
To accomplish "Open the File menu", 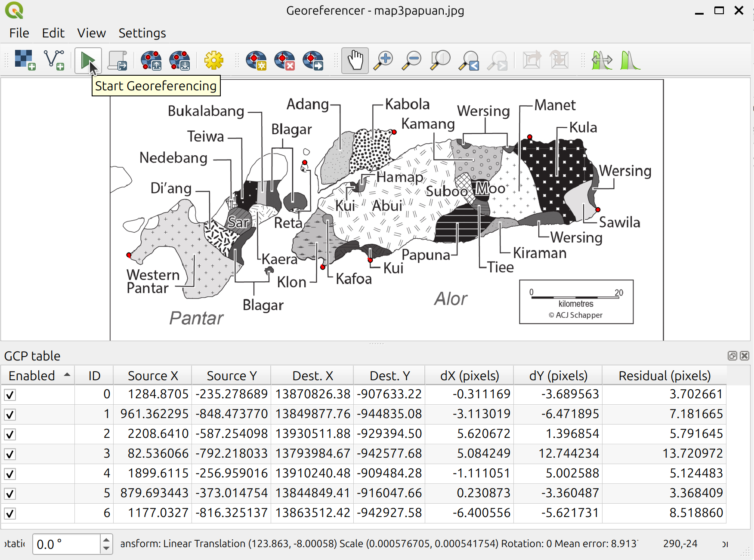I will click(19, 33).
